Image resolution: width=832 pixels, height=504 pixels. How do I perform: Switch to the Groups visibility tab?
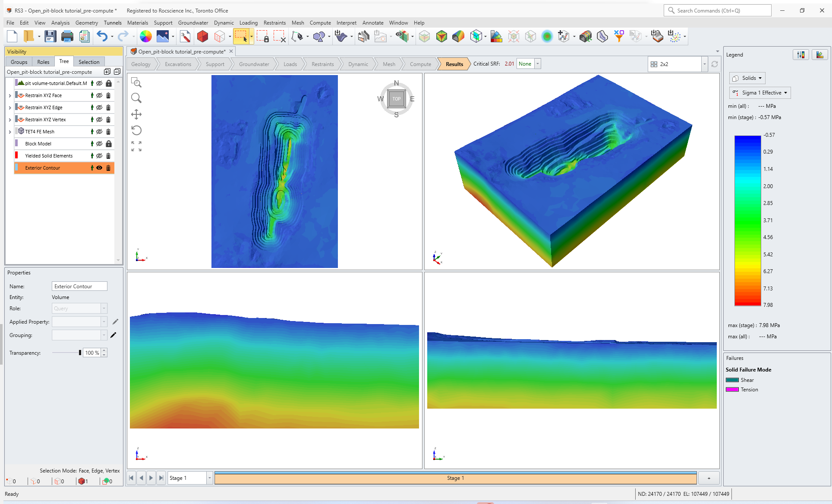pos(19,62)
